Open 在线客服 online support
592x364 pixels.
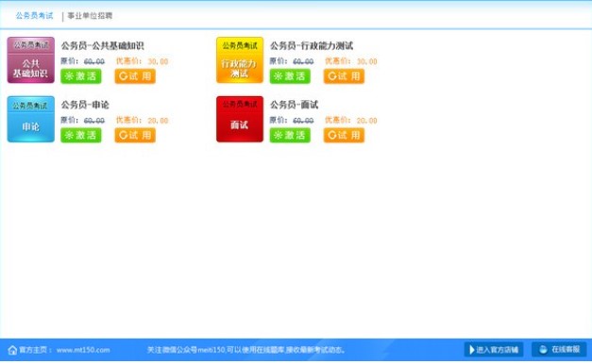559,350
